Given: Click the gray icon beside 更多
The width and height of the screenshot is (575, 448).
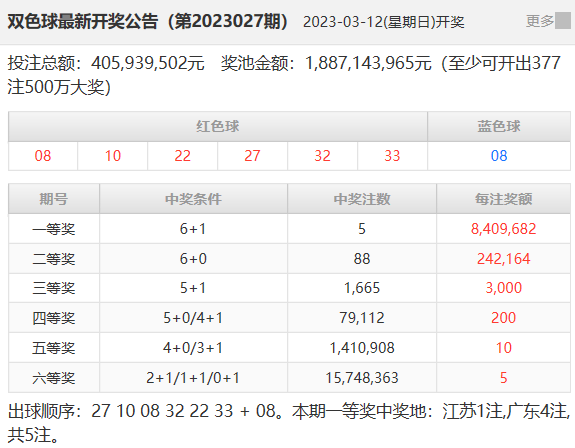Looking at the screenshot, I should (563, 21).
